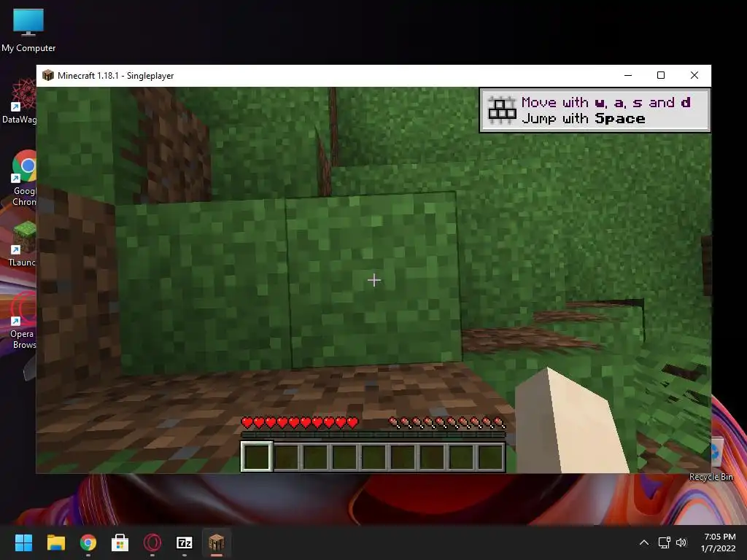Click the 'Minecraft 1.18.1 - Singleplayer' title text

pos(116,76)
